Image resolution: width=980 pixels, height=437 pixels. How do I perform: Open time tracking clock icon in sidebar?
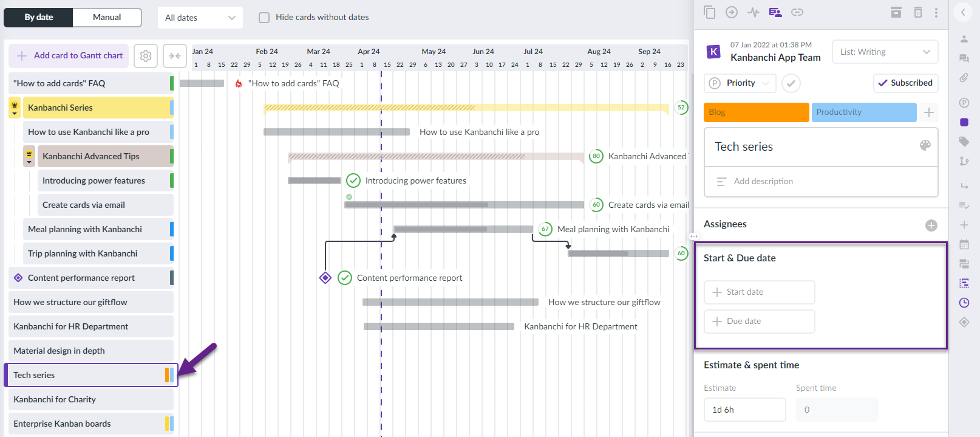pos(964,303)
